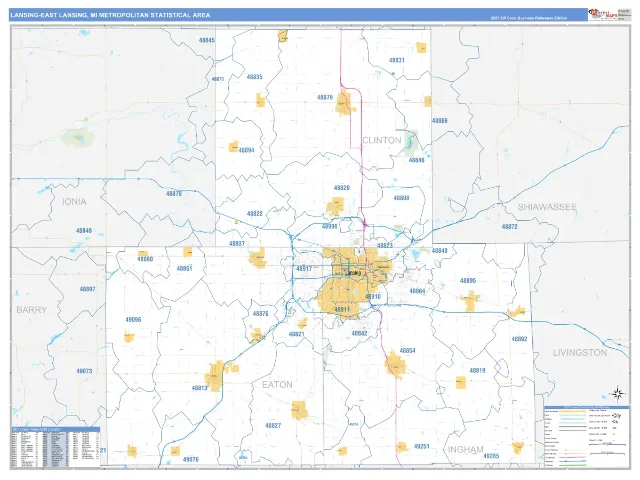The height and width of the screenshot is (480, 640).
Task: Click ZIP code label 48822
Action: coord(255,214)
